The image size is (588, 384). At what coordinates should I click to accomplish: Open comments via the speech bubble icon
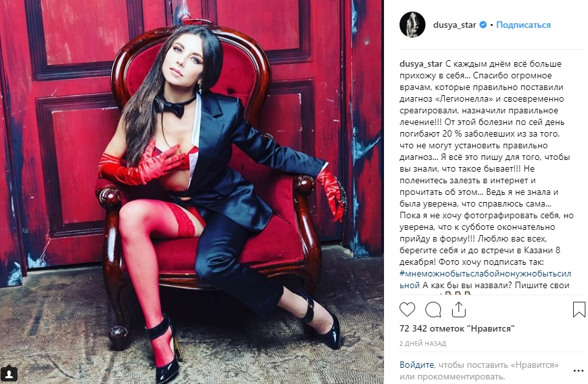pyautogui.click(x=433, y=310)
